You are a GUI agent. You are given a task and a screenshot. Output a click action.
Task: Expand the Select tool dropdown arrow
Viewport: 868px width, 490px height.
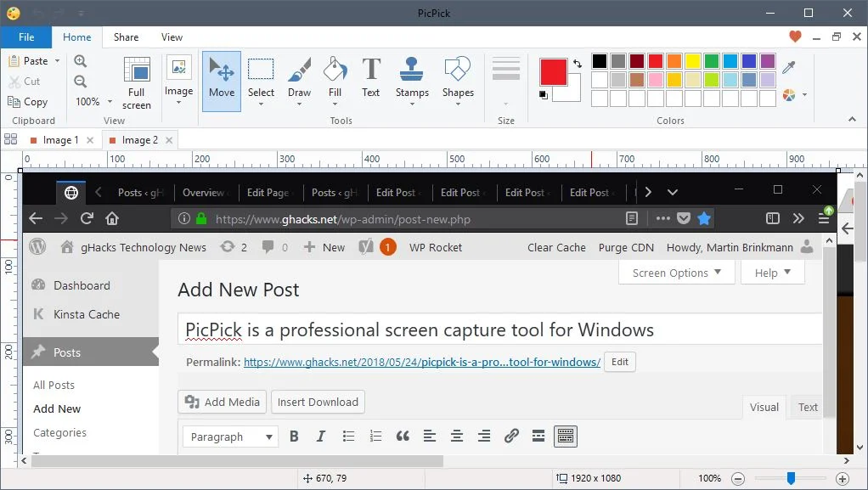pyautogui.click(x=261, y=104)
